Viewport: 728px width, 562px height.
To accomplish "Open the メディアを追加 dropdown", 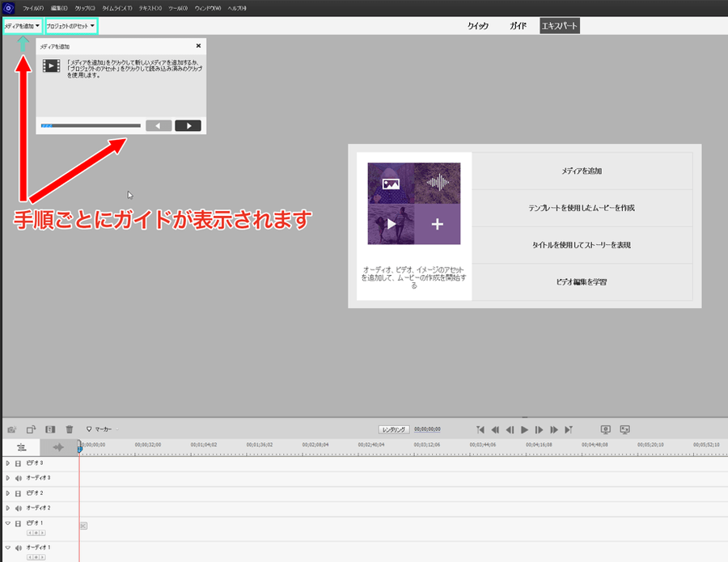I will point(23,26).
